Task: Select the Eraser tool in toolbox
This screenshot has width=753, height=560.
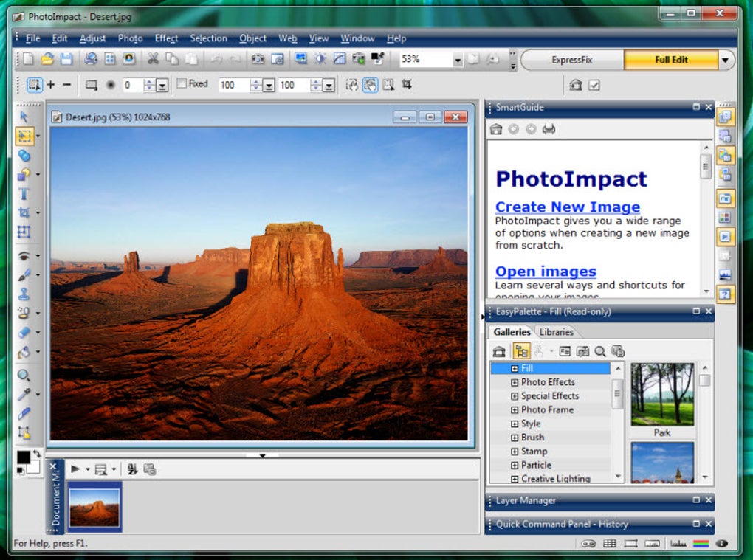Action: coord(24,332)
